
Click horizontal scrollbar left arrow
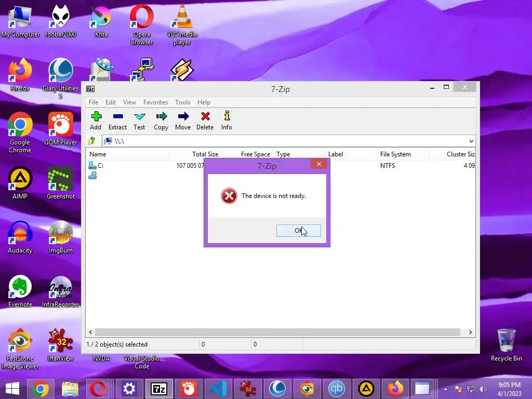click(90, 332)
